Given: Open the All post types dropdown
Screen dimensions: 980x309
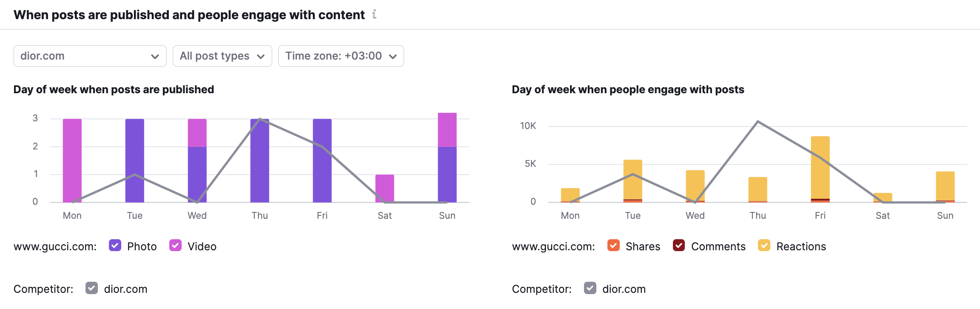Looking at the screenshot, I should [222, 56].
